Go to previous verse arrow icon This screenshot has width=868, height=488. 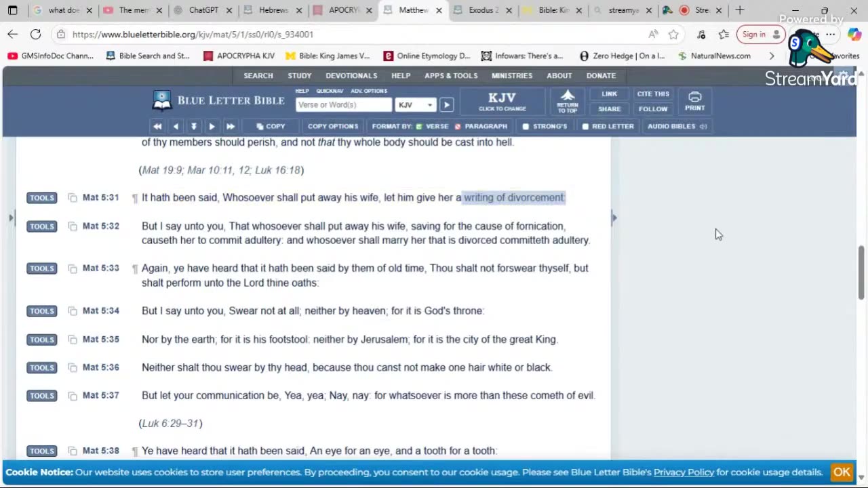click(176, 126)
